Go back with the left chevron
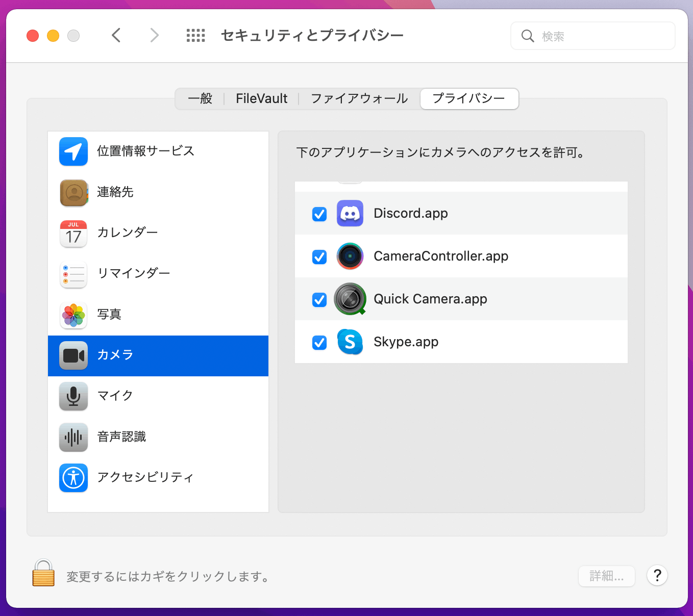The height and width of the screenshot is (616, 693). [x=116, y=35]
